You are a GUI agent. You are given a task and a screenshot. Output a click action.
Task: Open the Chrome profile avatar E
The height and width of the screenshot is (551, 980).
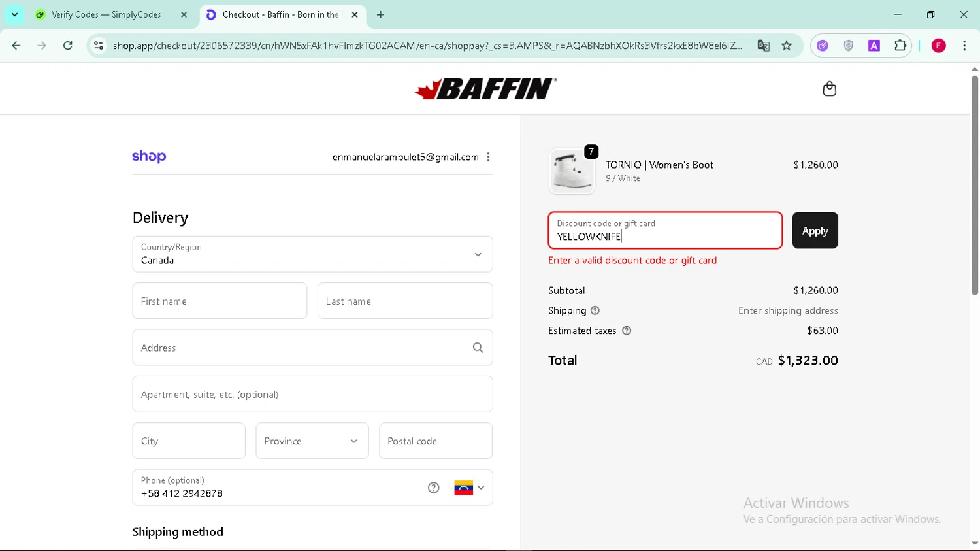point(939,46)
